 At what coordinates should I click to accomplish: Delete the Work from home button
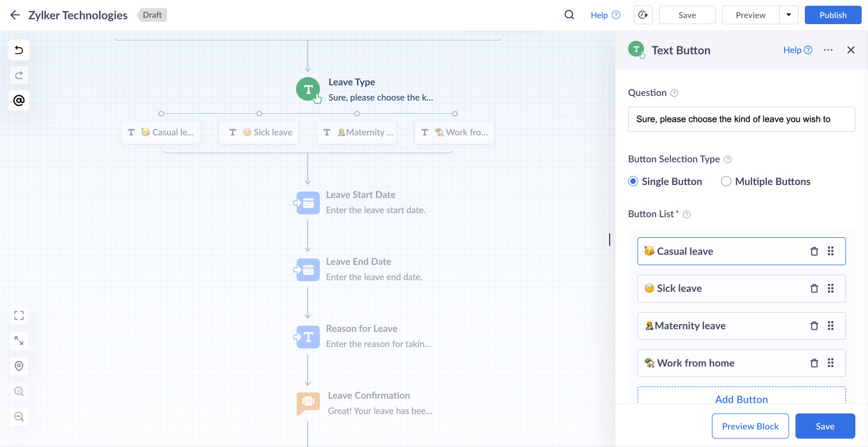(814, 363)
